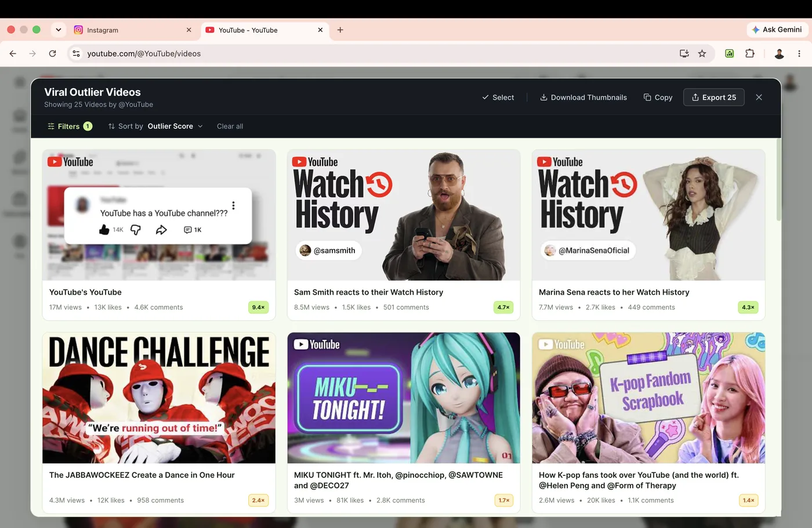Click the 1.4× outlier score badge

point(748,500)
